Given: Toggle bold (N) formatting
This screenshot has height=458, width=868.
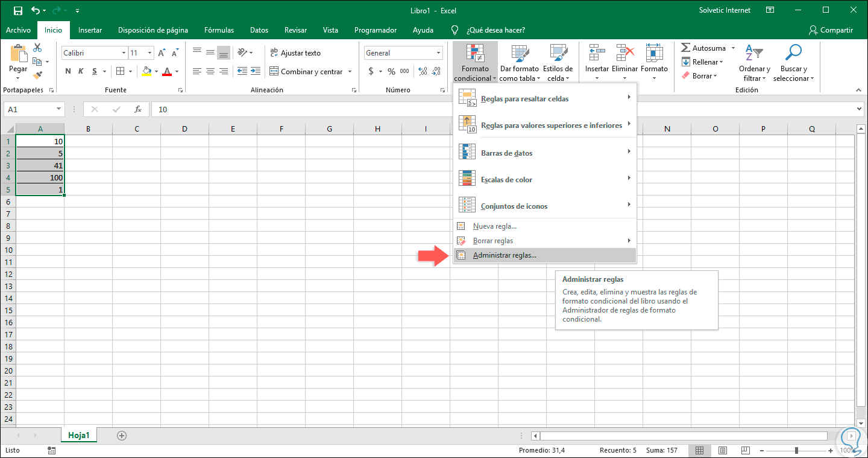Looking at the screenshot, I should click(x=68, y=71).
